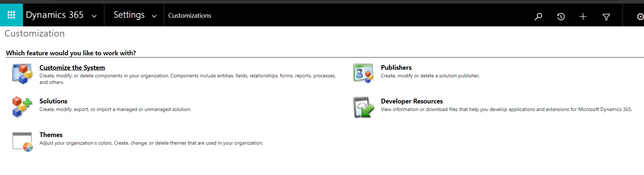Open the Themes link
The height and width of the screenshot is (175, 644).
click(x=51, y=135)
